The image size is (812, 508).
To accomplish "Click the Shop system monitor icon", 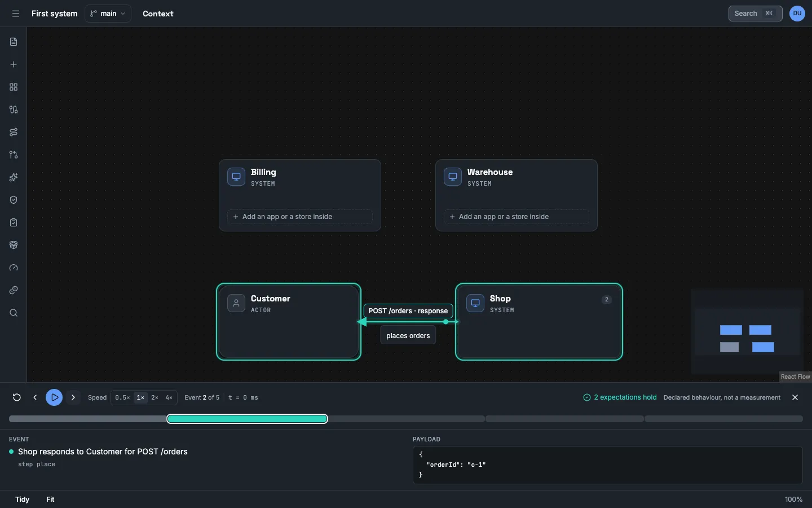I will 475,303.
